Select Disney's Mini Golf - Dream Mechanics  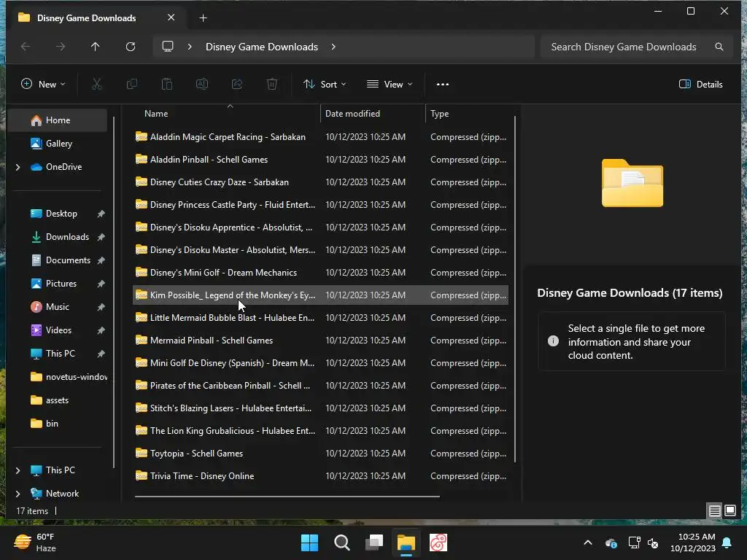tap(321, 273)
